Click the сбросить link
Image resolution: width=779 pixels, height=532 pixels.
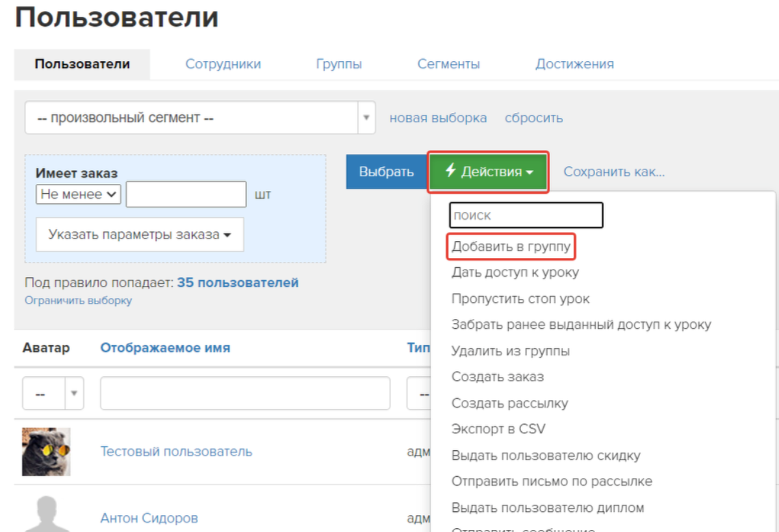point(533,118)
